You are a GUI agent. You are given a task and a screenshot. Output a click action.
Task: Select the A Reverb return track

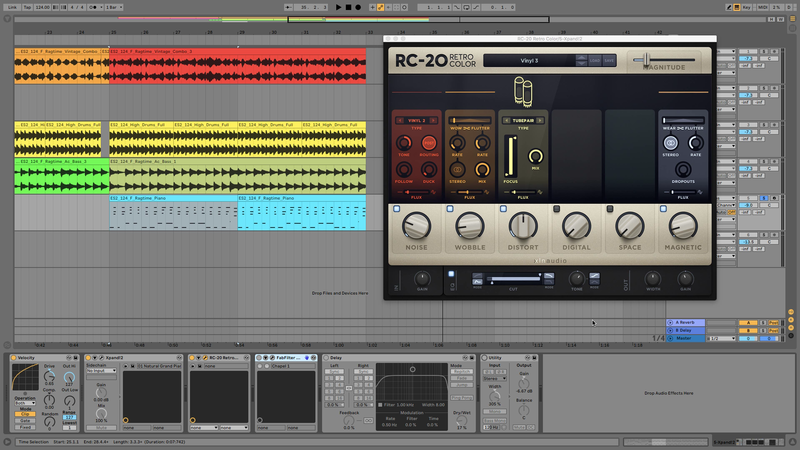(x=686, y=322)
